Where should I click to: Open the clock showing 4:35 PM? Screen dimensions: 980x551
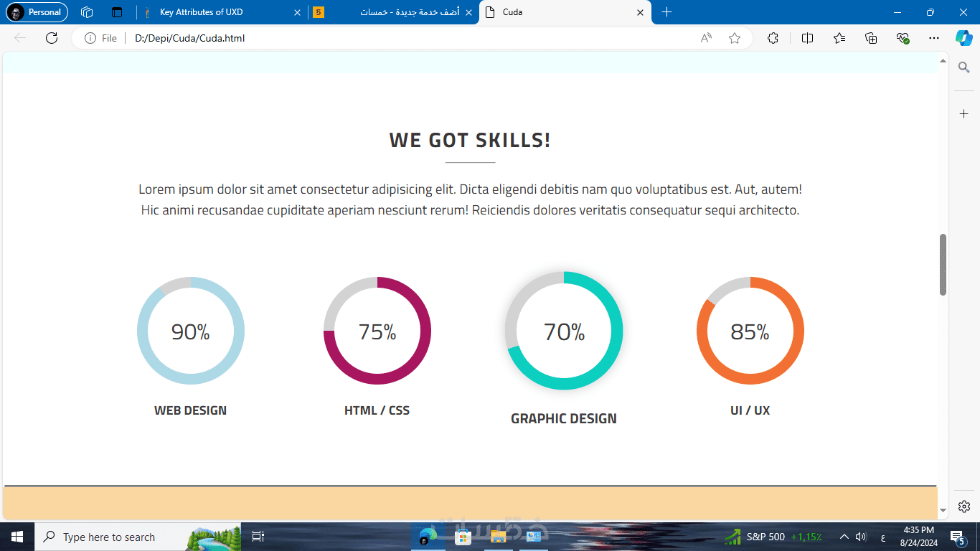918,537
